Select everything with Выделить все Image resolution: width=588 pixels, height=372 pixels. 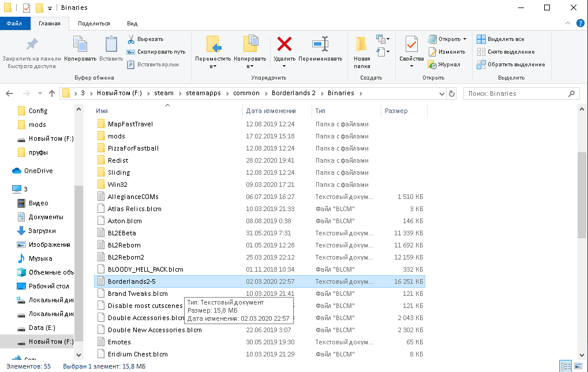tap(501, 39)
